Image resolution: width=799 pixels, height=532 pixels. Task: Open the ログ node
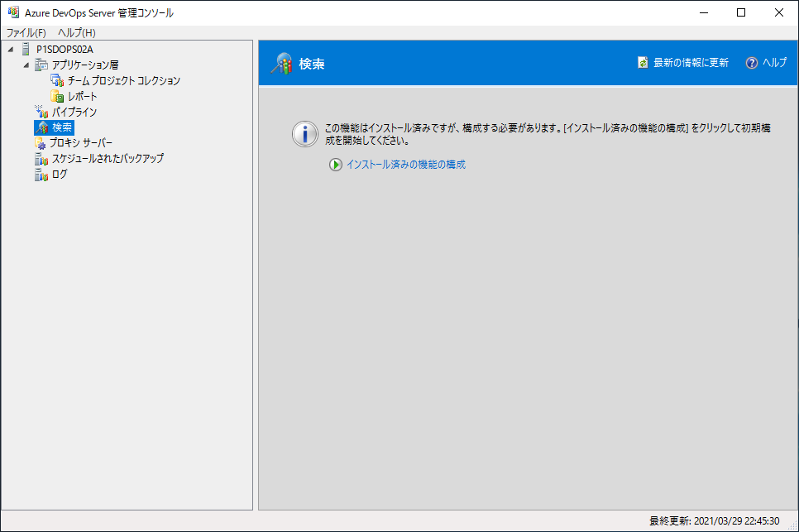(x=60, y=175)
